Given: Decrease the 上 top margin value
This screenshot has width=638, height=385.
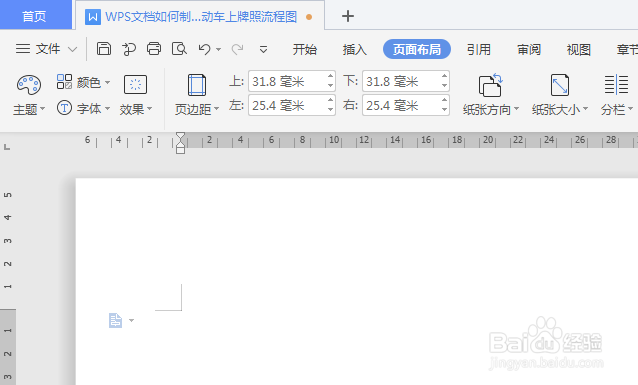Looking at the screenshot, I should pos(330,86).
